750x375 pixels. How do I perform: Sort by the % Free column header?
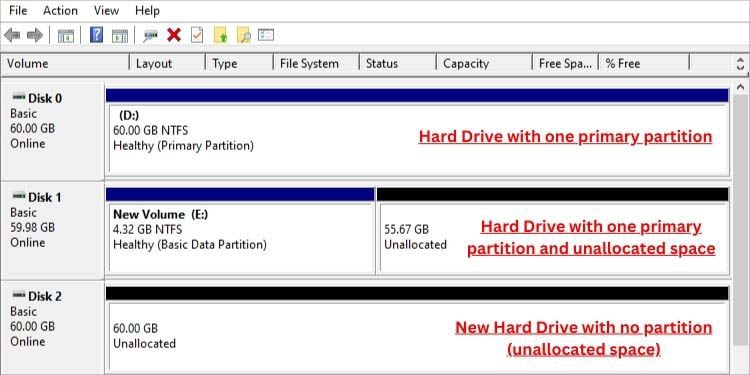click(644, 64)
